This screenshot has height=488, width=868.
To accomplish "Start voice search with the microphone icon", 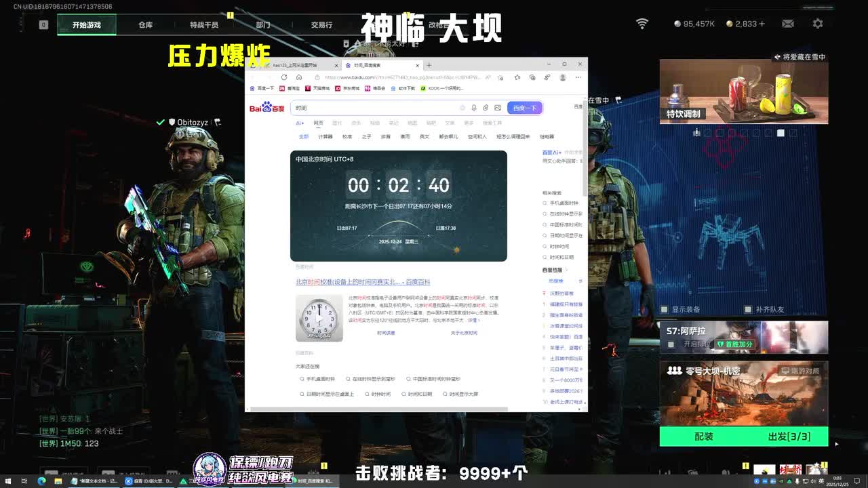I will click(x=474, y=108).
